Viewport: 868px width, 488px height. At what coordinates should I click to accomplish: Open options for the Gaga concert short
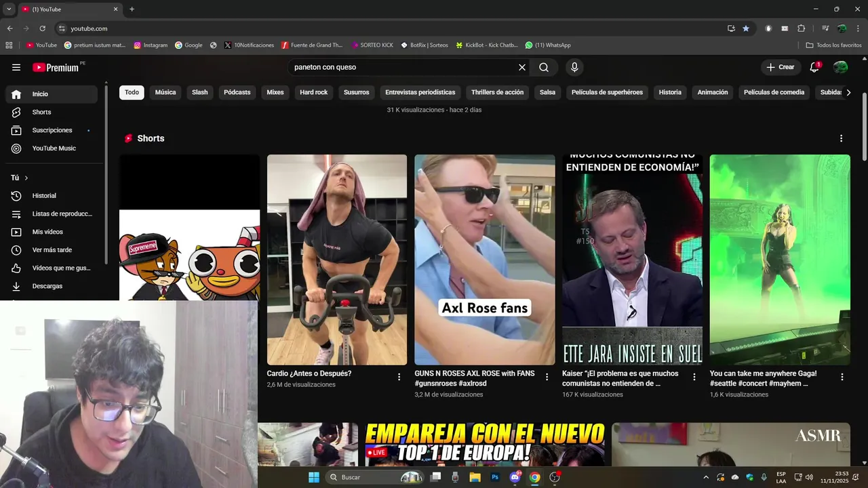pyautogui.click(x=842, y=377)
